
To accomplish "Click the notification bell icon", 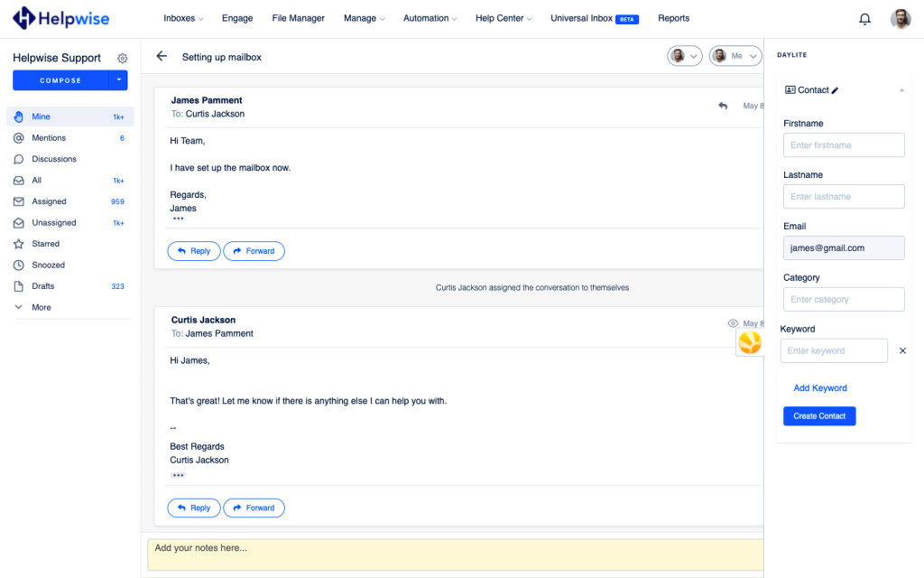I will coord(864,19).
